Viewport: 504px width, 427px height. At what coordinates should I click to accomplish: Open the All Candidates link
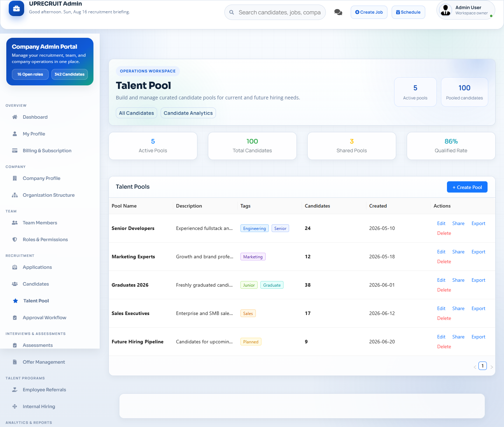coord(136,113)
